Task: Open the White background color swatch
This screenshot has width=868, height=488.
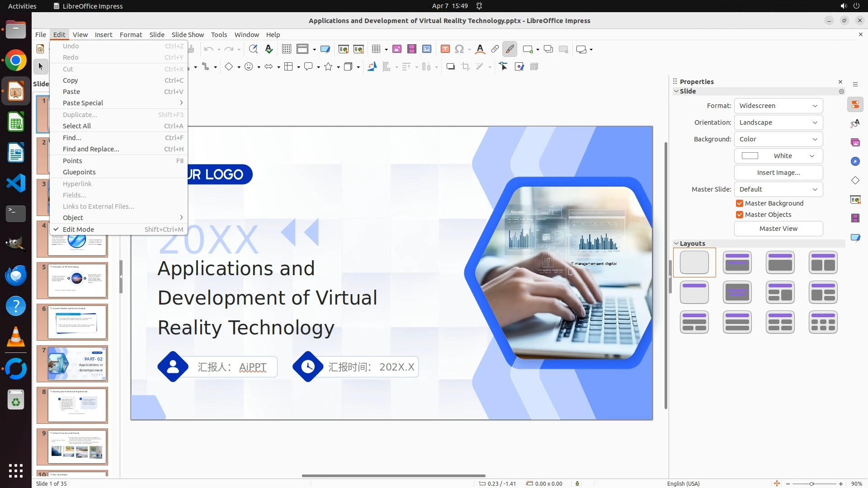Action: coord(778,156)
